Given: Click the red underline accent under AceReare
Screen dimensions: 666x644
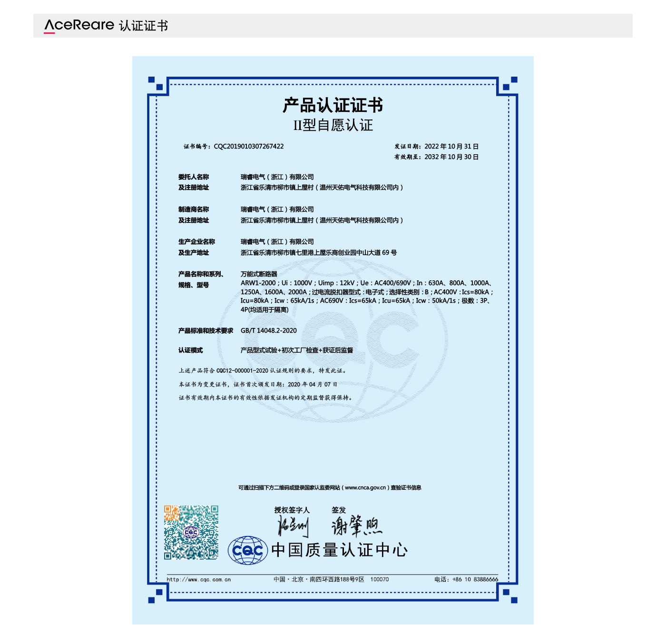Looking at the screenshot, I should click(x=49, y=32).
